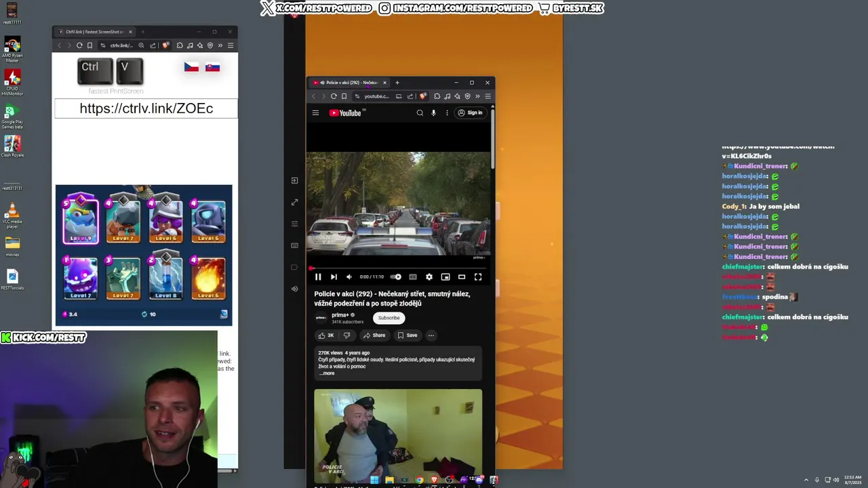Select the Policie v akci browser tab
The width and height of the screenshot is (868, 488).
349,83
